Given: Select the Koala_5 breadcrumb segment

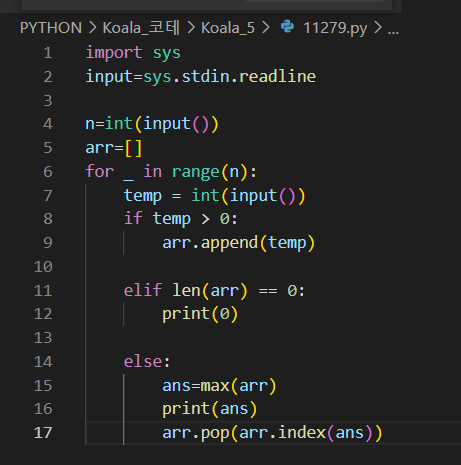Looking at the screenshot, I should (228, 28).
